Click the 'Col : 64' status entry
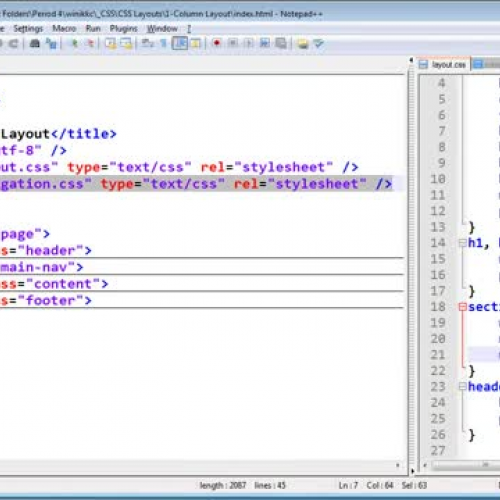This screenshot has width=500, height=500. (380, 485)
